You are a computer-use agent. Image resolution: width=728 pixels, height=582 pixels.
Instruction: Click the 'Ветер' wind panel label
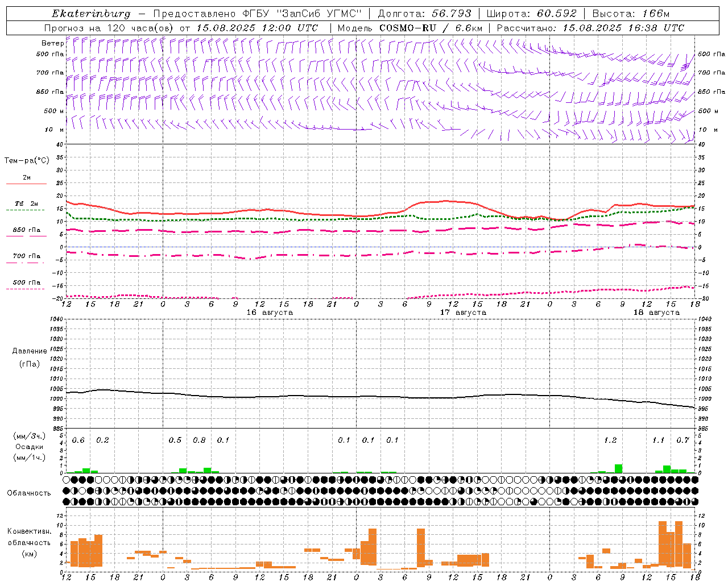click(x=52, y=43)
